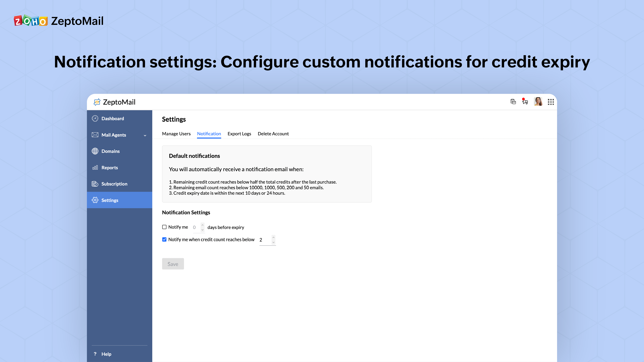Switch to the Export Logs tab
Screen dimensions: 644x362
point(239,134)
